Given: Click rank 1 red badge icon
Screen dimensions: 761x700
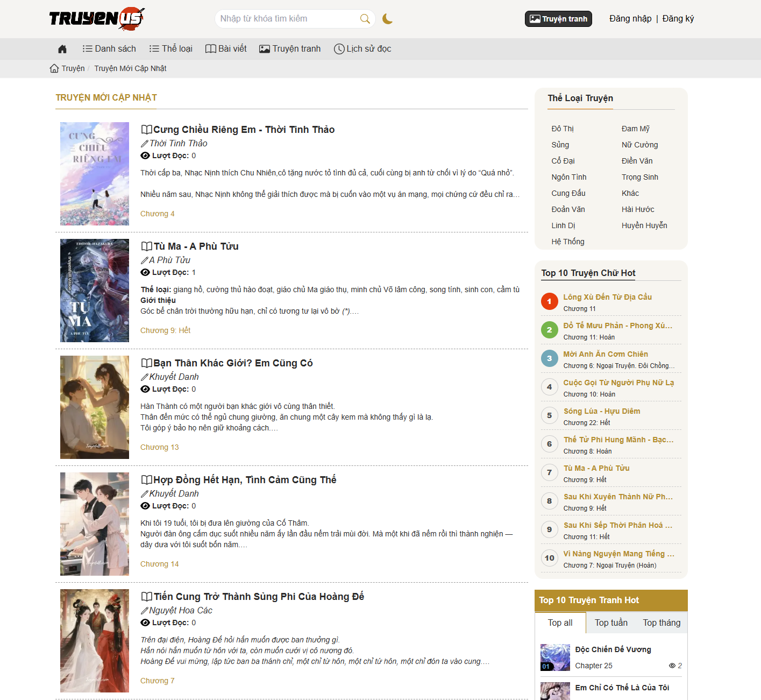Looking at the screenshot, I should pos(549,302).
